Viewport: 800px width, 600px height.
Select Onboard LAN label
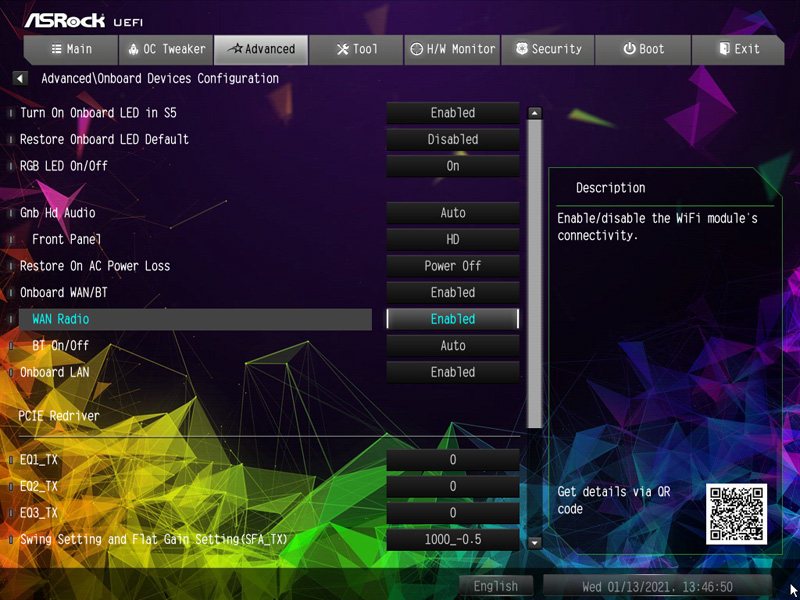click(x=55, y=372)
